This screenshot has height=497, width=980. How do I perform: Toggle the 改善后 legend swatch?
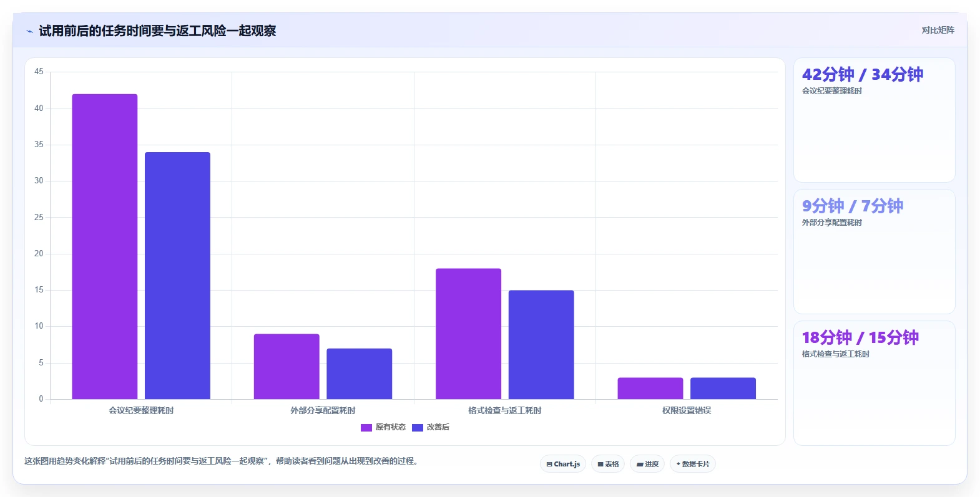pyautogui.click(x=418, y=428)
